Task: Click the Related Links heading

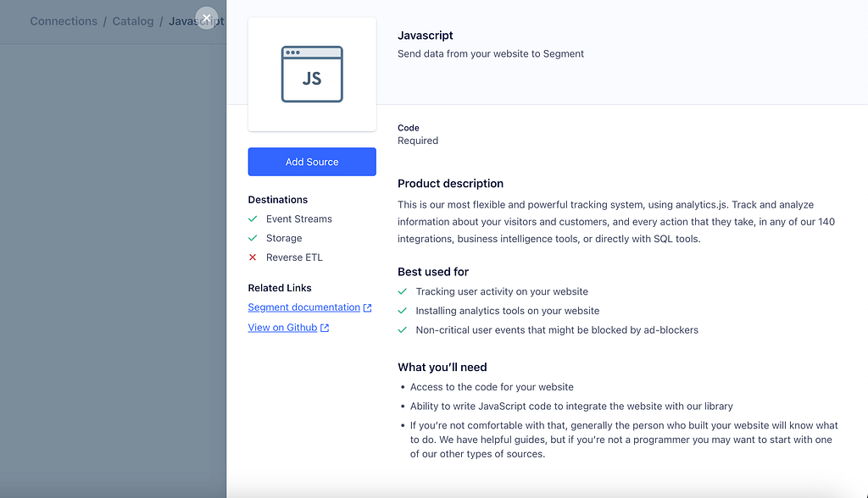Action: point(280,288)
